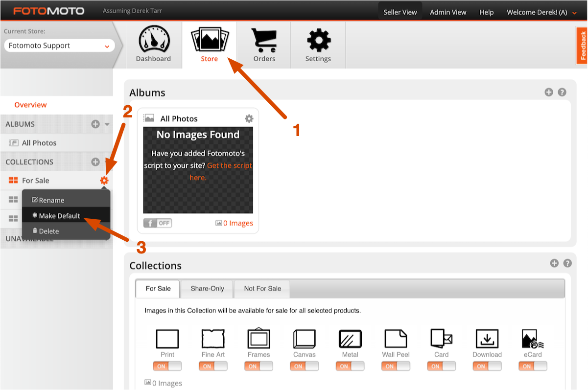Choose Make Default from the context menu

(66, 216)
